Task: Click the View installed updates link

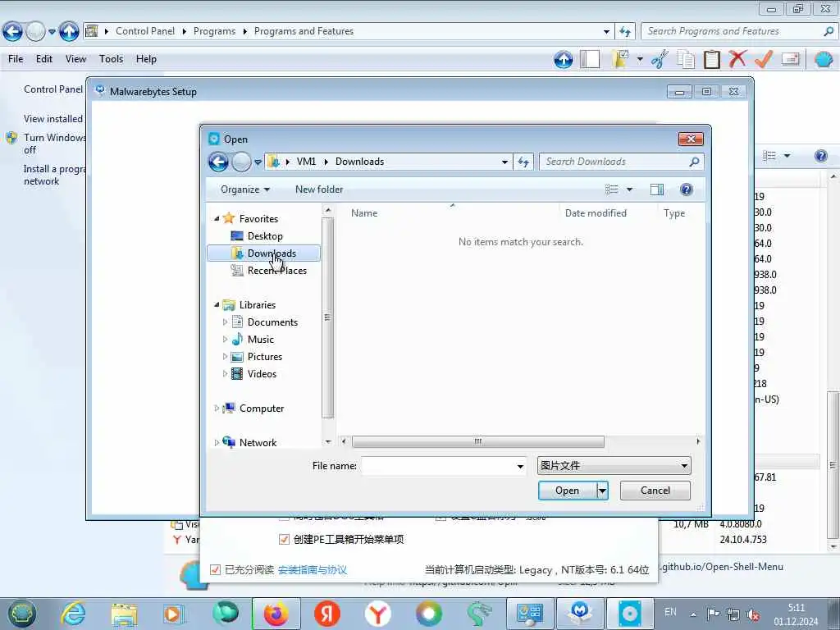Action: 53,119
